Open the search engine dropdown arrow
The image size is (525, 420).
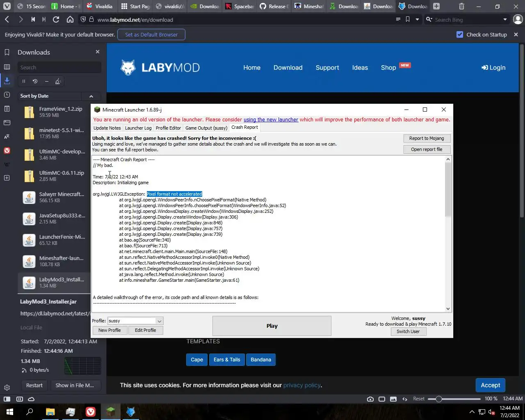[x=505, y=19]
